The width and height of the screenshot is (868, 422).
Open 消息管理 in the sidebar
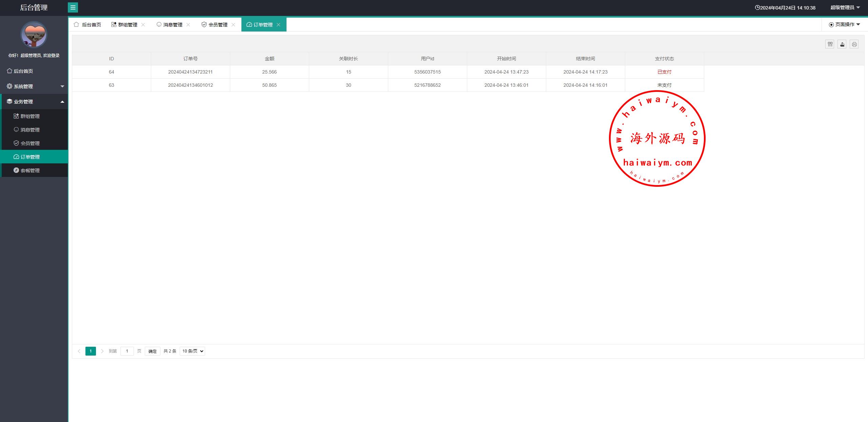tap(30, 130)
